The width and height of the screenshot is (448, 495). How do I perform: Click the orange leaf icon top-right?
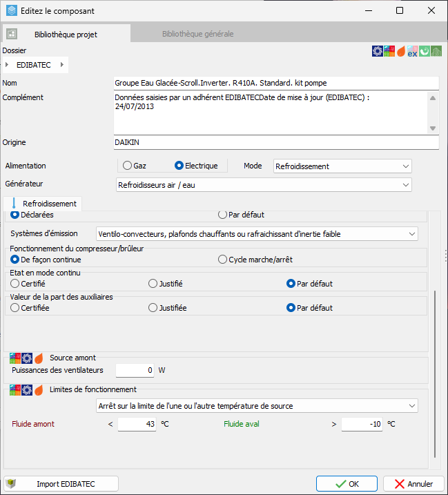(x=401, y=51)
